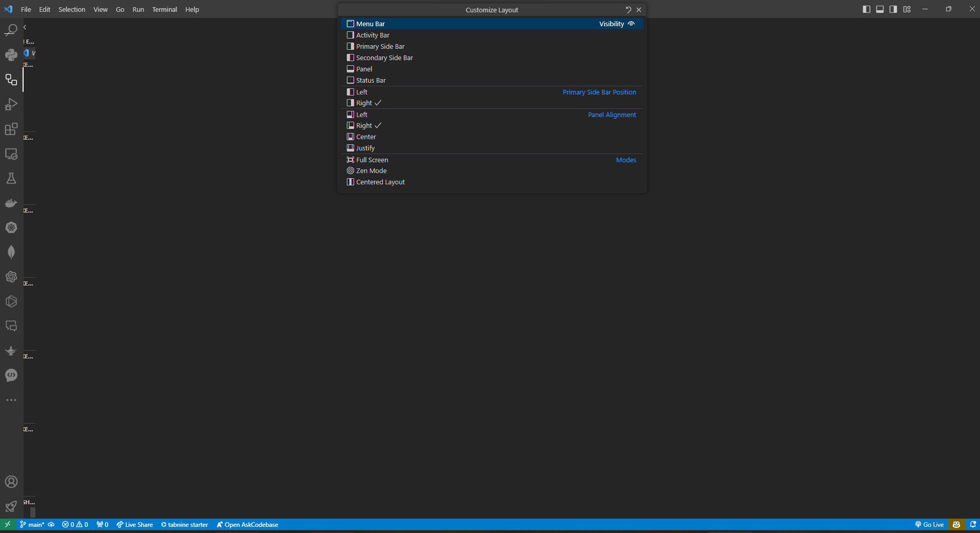Open the Extensions view
980x533 pixels.
click(11, 129)
